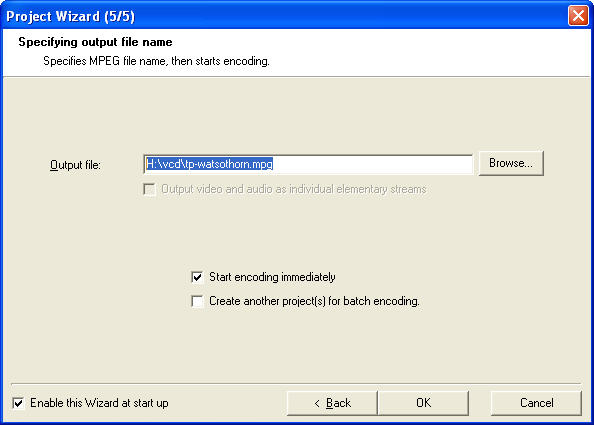This screenshot has width=594, height=425.
Task: Click the greyed-out individual elementary streams checkbox
Action: coord(149,189)
